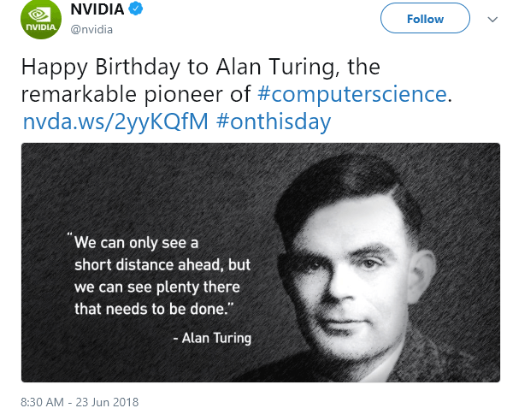Click the 'We can only see a' quote line
Screen dimensions: 507x420
136,243
